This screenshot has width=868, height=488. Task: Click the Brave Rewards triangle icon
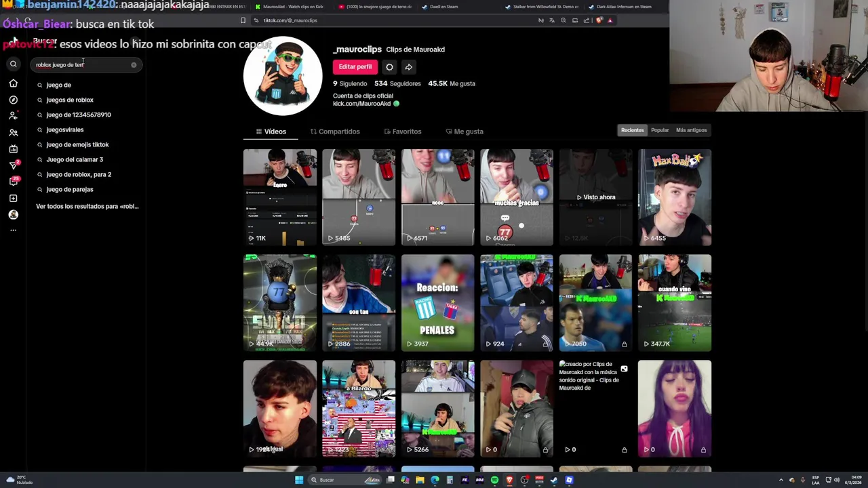click(x=610, y=20)
